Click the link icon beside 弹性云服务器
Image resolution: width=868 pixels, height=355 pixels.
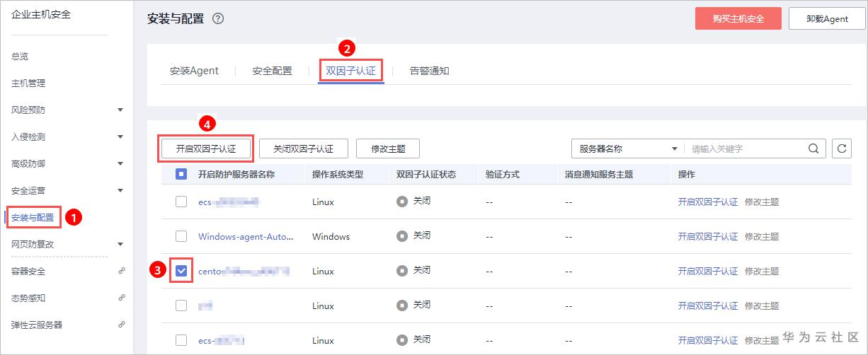(x=121, y=325)
